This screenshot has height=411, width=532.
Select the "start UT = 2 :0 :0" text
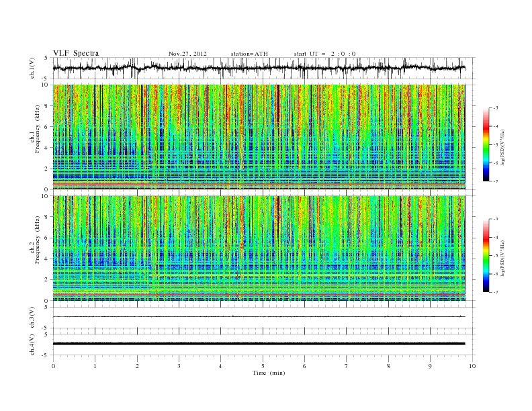click(324, 54)
